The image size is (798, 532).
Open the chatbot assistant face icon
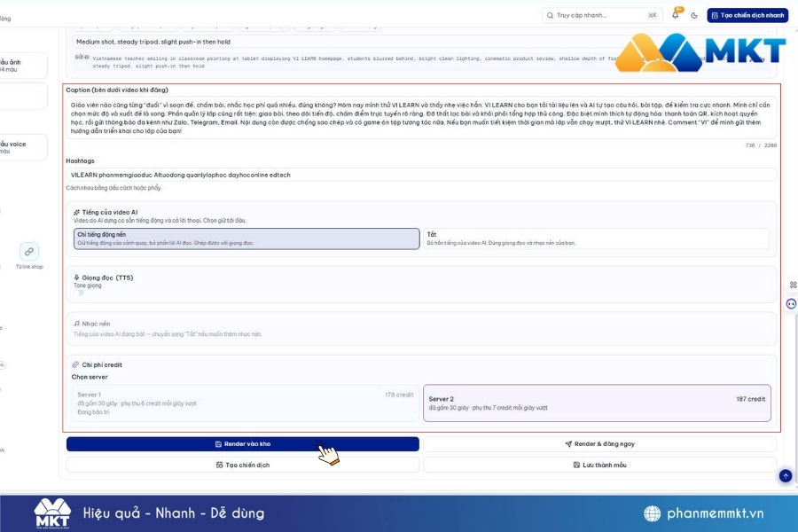click(791, 304)
